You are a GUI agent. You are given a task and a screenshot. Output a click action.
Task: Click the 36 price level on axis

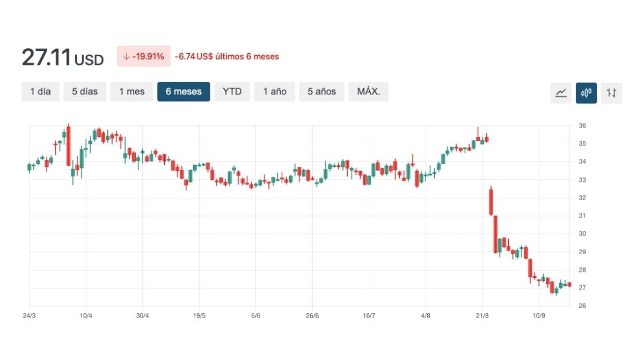(x=582, y=125)
